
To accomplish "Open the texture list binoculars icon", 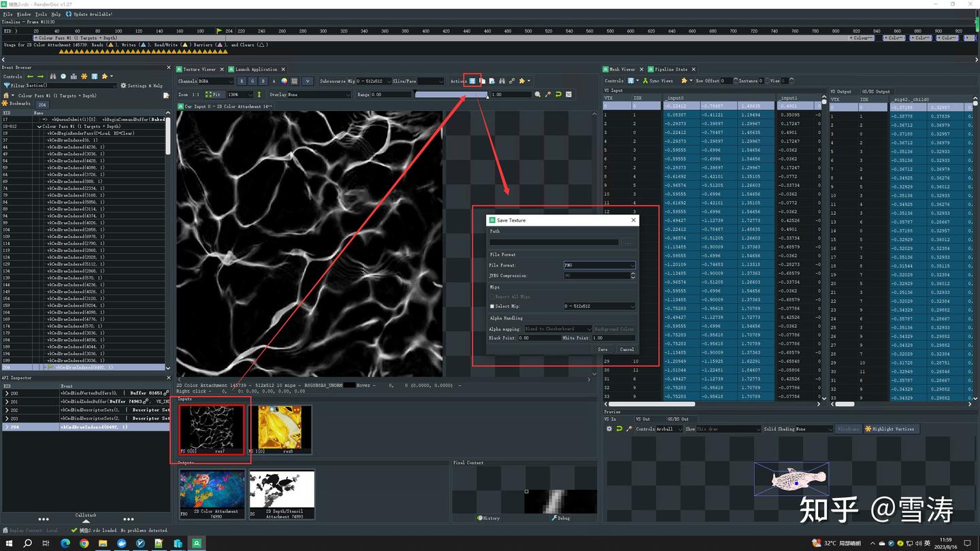I will (x=502, y=81).
